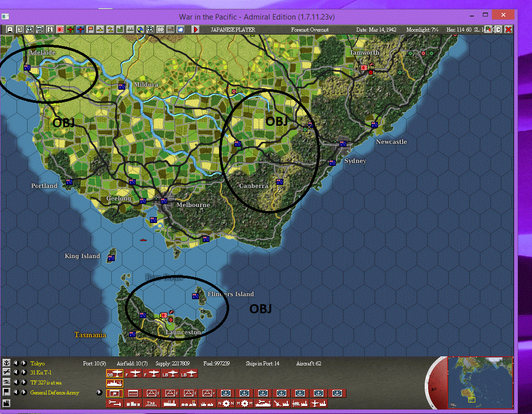The height and width of the screenshot is (414, 532).
Task: Click the save game disk icon
Action: 10,30
